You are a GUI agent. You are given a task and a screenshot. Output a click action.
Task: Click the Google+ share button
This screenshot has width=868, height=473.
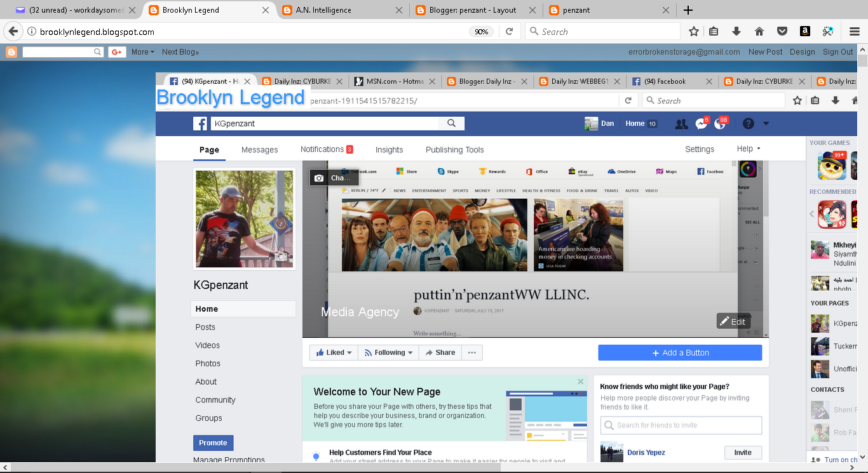[x=116, y=52]
